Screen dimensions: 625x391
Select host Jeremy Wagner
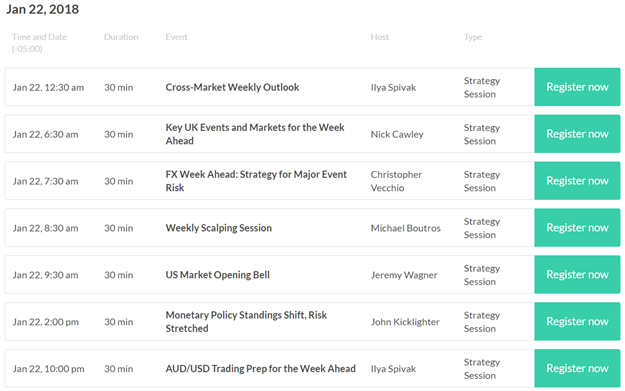[x=404, y=275]
